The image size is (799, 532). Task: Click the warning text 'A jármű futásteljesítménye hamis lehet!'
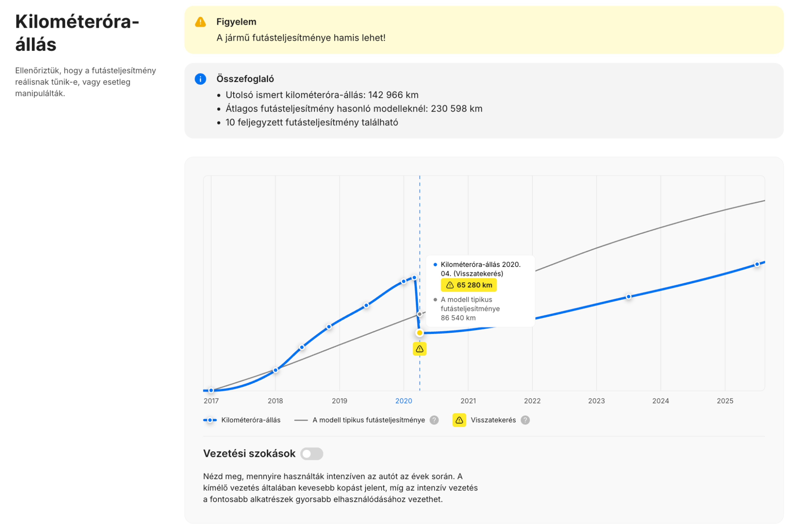[x=301, y=38]
